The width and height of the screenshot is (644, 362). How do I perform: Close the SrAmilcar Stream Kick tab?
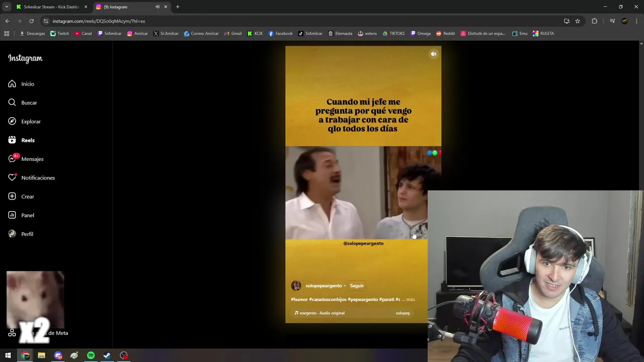(86, 7)
